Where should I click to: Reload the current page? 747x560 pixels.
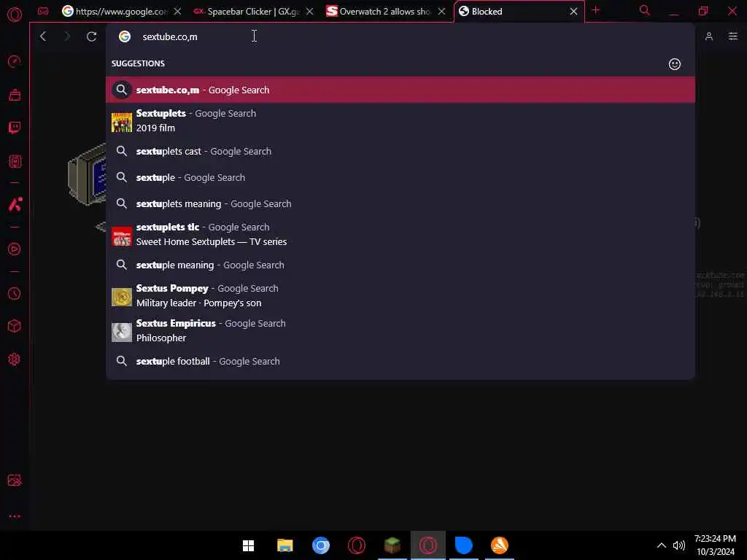[91, 36]
